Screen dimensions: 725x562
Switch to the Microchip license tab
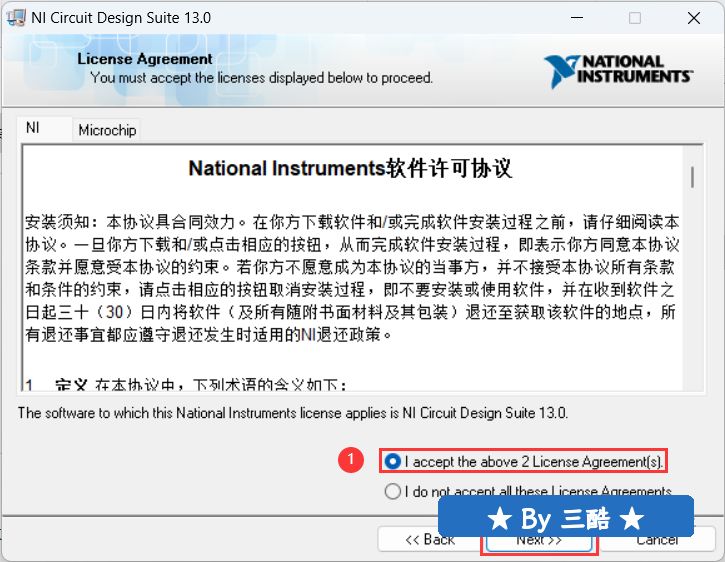coord(107,130)
